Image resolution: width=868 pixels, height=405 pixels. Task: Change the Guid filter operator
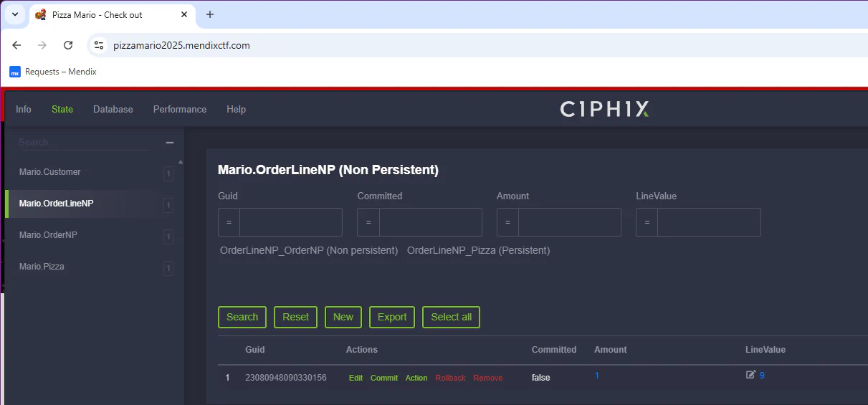click(229, 222)
